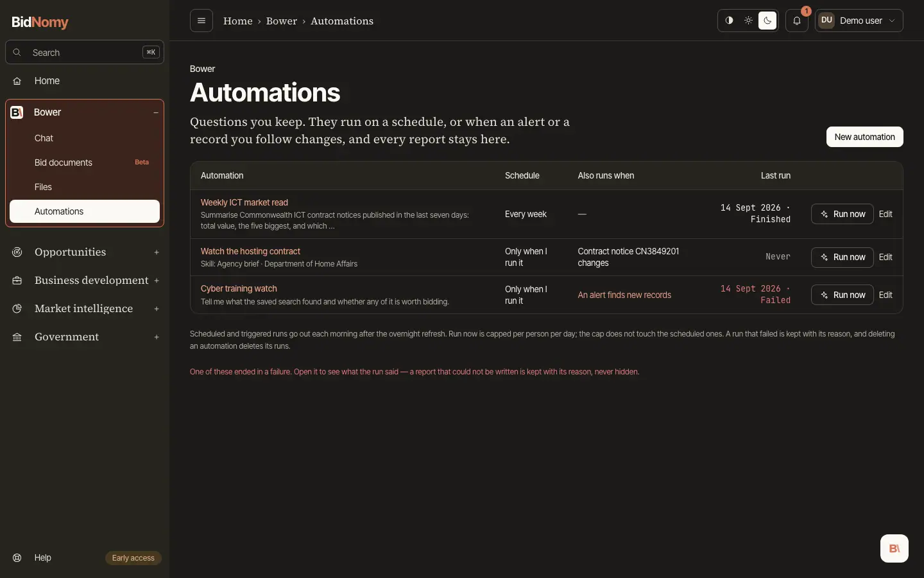
Task: Expand the Government section
Action: tap(157, 337)
